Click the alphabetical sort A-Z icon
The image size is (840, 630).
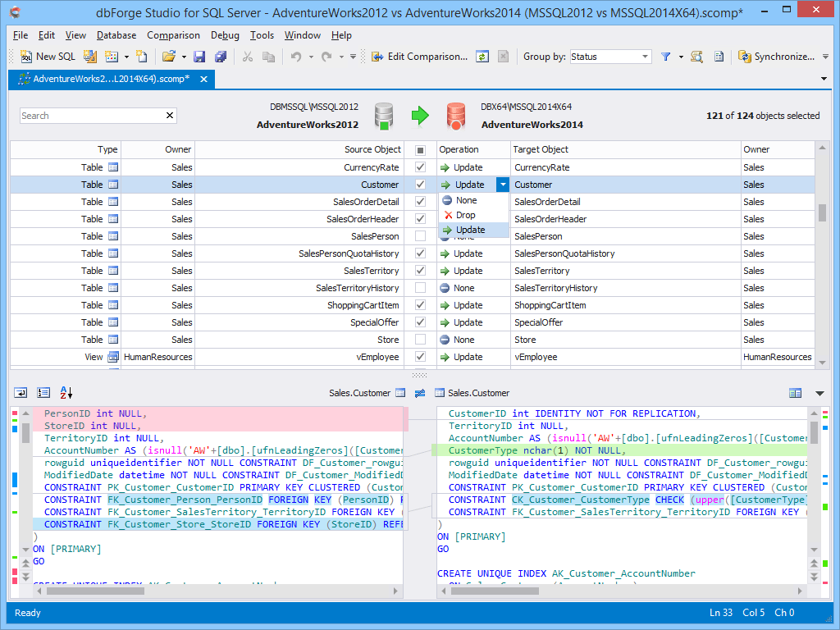point(66,393)
